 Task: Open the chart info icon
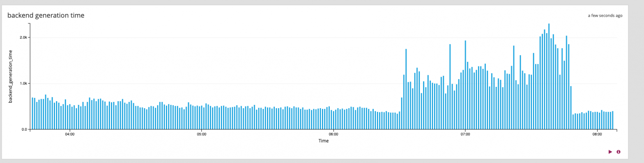[x=619, y=152]
